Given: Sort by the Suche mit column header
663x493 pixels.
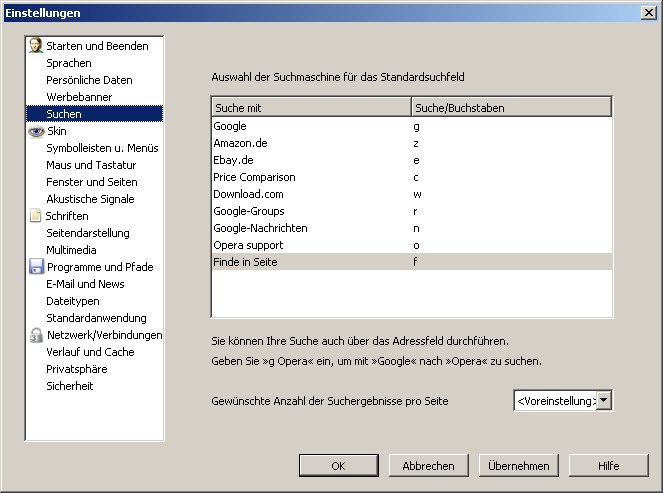Looking at the screenshot, I should [312, 107].
